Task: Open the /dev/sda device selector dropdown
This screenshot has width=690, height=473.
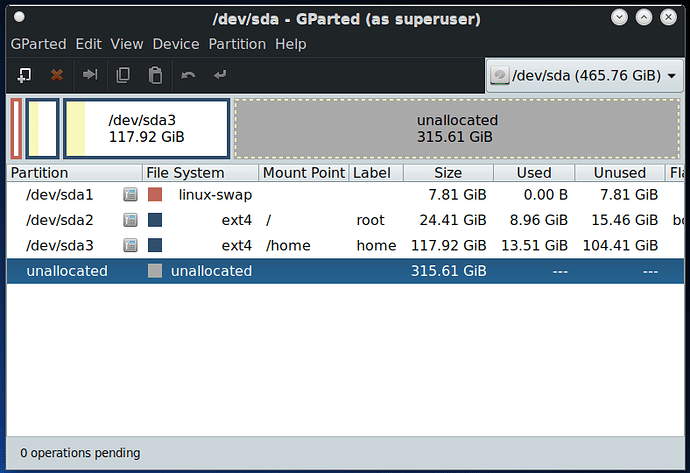Action: pyautogui.click(x=584, y=76)
